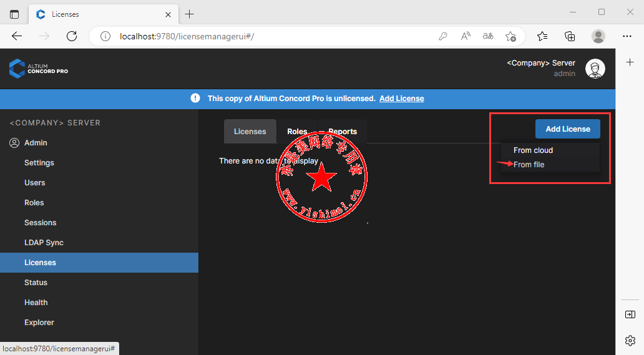Open the admin user avatar menu

coord(595,69)
